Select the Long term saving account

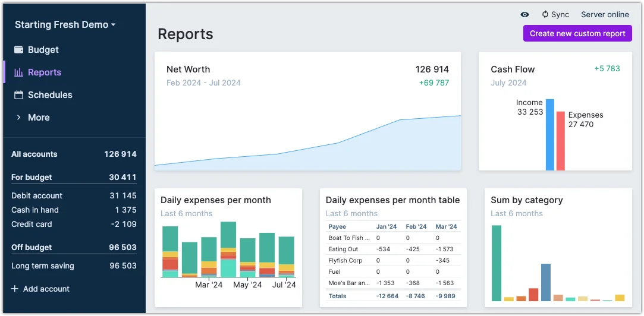point(43,266)
